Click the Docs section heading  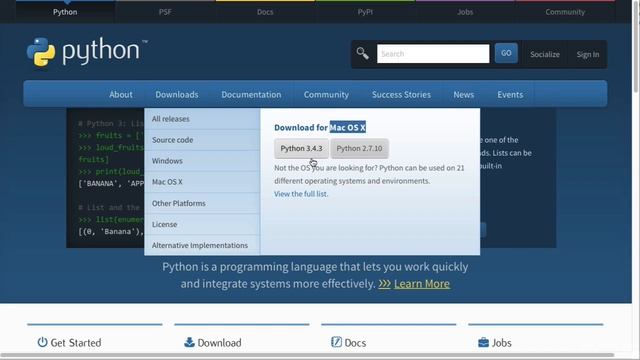[x=355, y=343]
